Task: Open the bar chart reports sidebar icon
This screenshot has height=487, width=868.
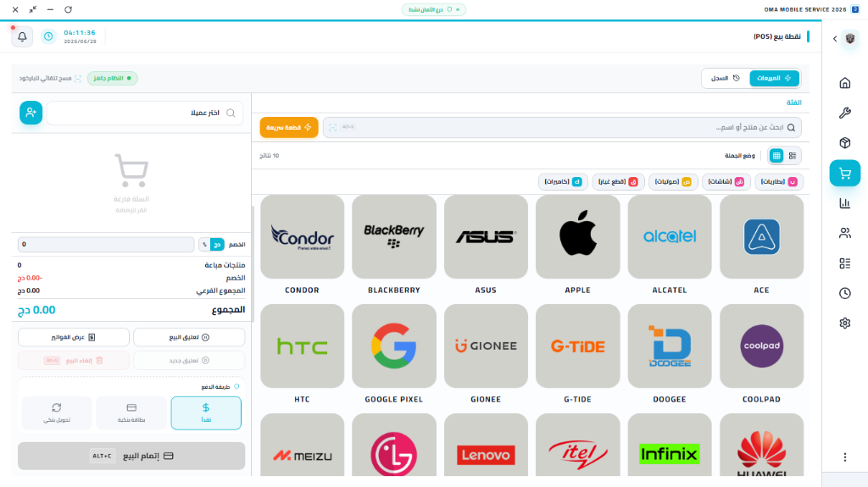Action: click(x=845, y=203)
